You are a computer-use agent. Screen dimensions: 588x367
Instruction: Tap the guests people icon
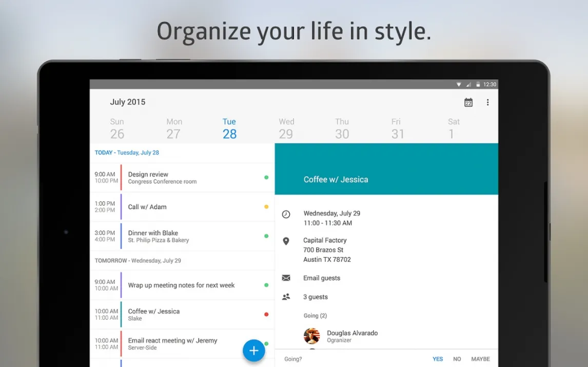click(286, 297)
